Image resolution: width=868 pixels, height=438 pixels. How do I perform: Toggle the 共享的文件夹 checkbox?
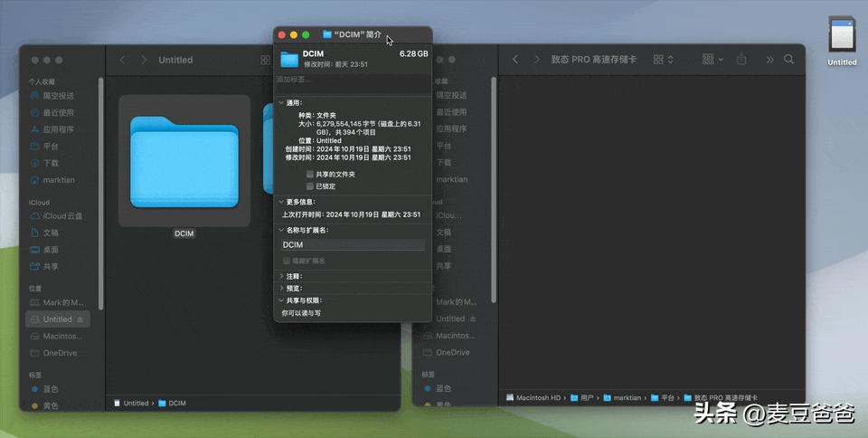pyautogui.click(x=310, y=174)
